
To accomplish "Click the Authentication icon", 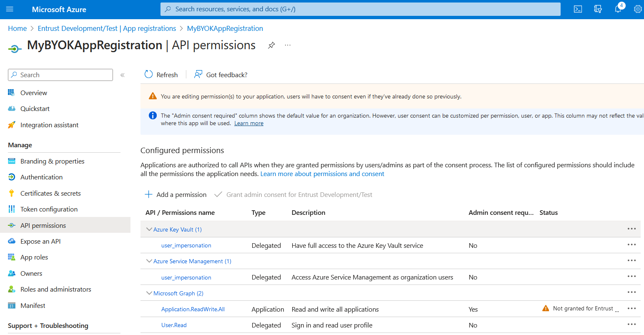I will tap(12, 177).
